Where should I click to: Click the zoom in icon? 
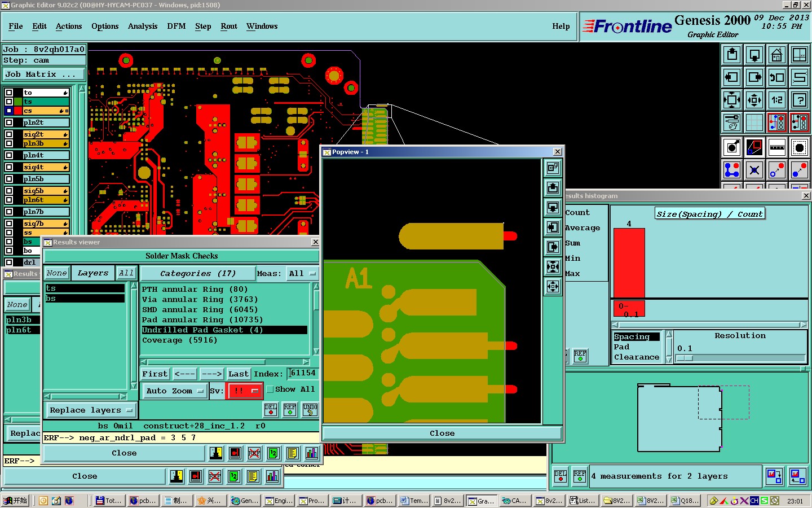click(732, 100)
